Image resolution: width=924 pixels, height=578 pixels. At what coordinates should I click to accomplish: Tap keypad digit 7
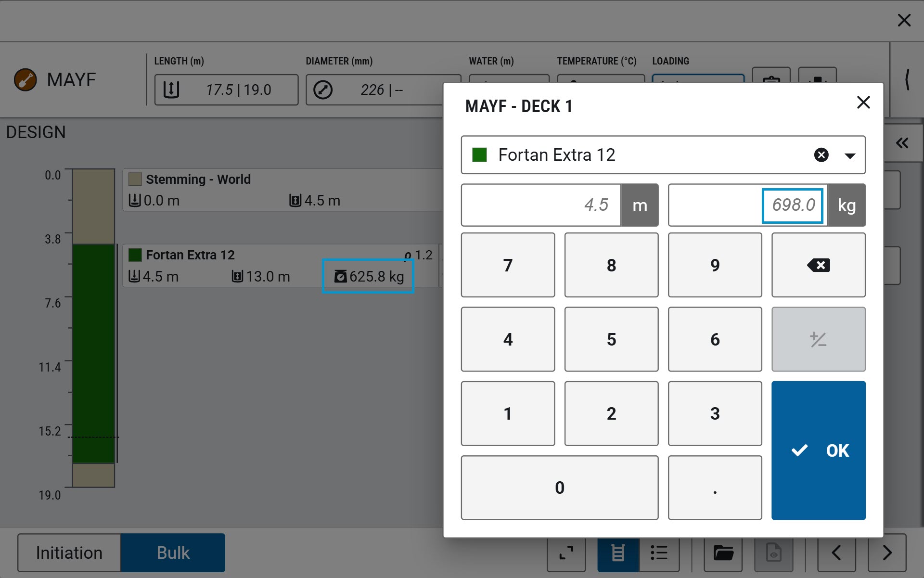tap(508, 265)
